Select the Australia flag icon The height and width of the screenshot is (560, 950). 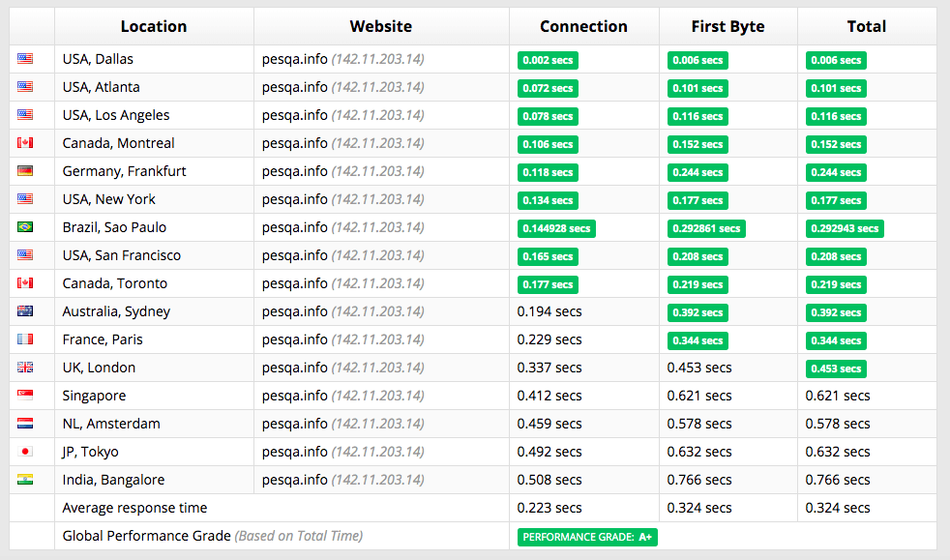tap(25, 311)
